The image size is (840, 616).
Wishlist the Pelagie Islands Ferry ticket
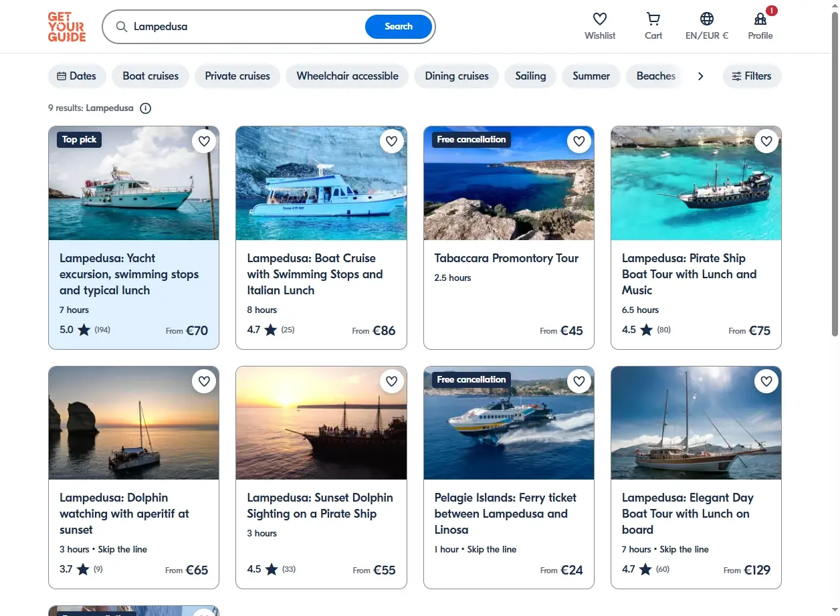[579, 381]
